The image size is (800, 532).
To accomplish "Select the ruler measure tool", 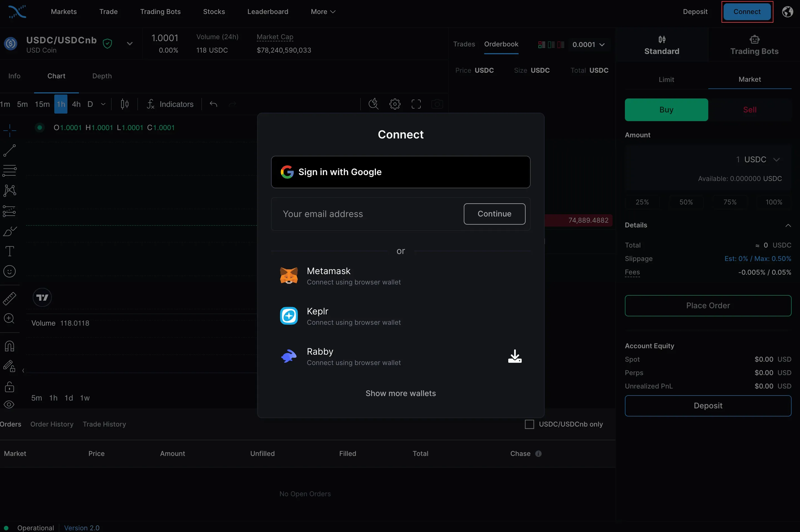I will coord(10,298).
